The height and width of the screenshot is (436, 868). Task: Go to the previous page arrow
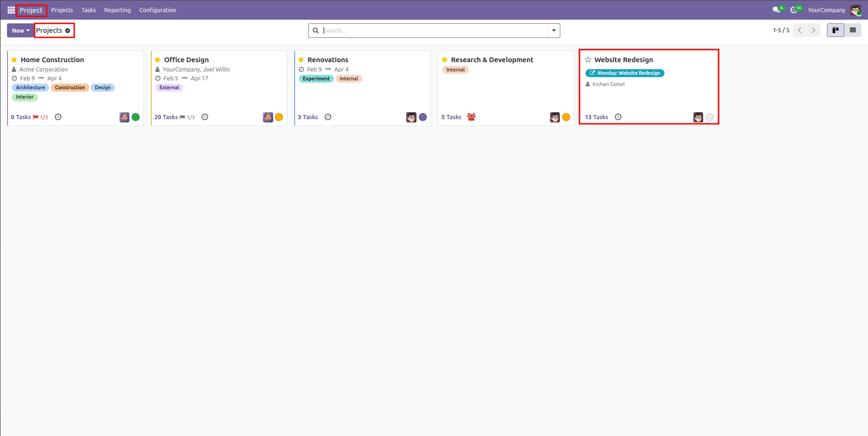(800, 30)
